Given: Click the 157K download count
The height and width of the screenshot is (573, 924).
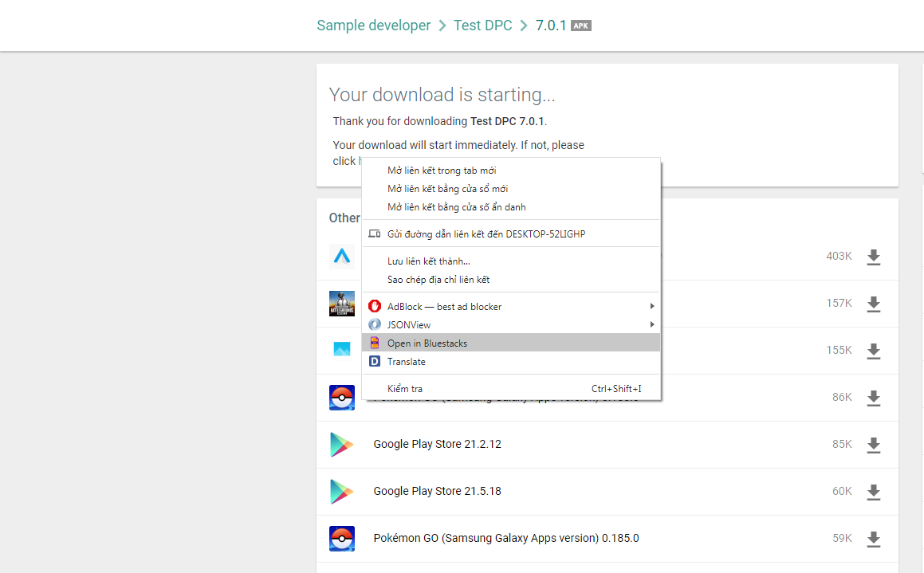Looking at the screenshot, I should 839,304.
